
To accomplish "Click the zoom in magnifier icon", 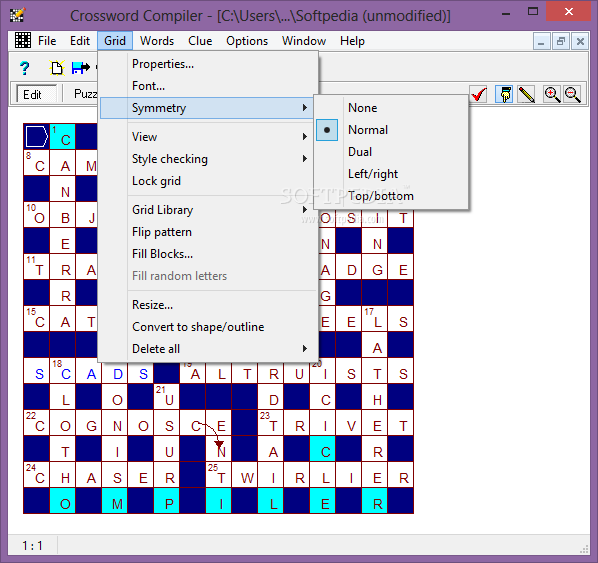I will tap(552, 94).
